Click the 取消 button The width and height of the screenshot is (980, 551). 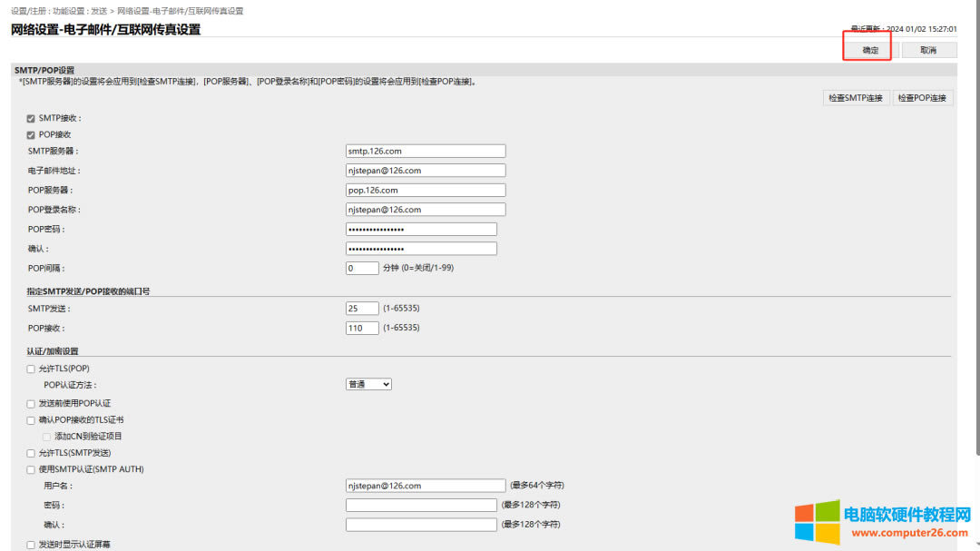tap(927, 50)
